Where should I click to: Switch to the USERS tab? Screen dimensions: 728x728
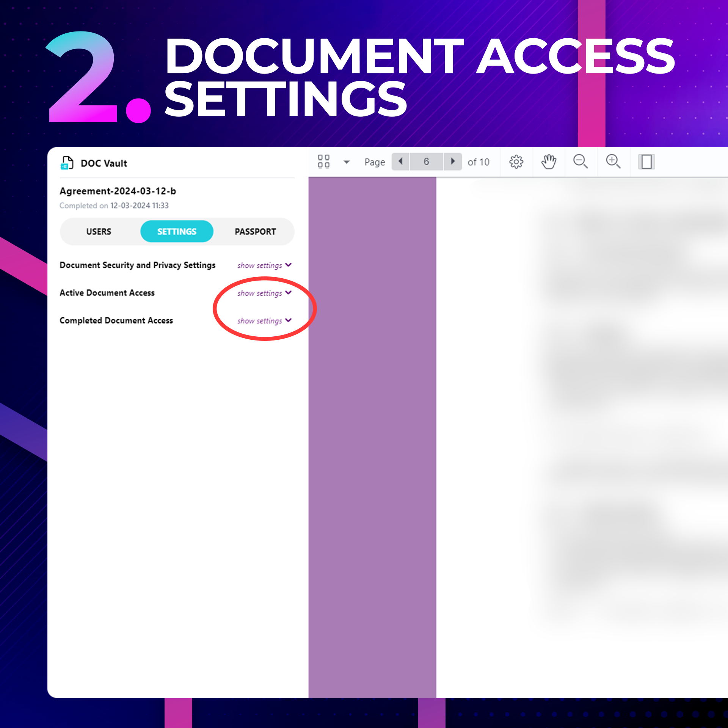click(99, 231)
